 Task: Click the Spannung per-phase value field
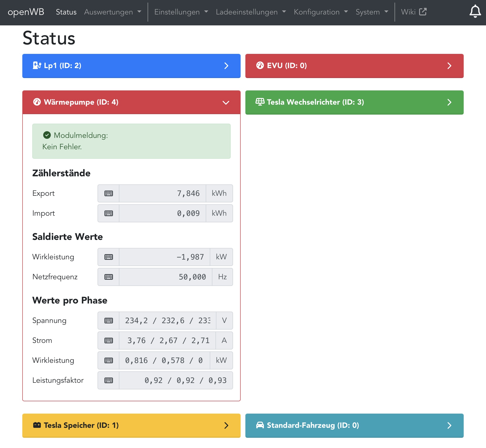coord(167,321)
